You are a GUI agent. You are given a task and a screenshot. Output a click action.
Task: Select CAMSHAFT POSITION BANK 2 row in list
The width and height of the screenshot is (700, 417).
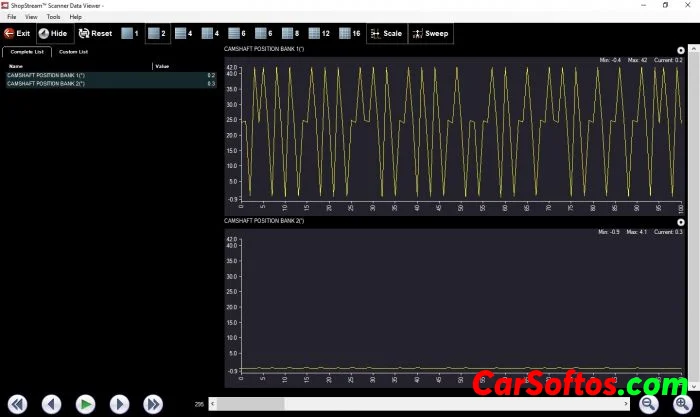point(110,84)
